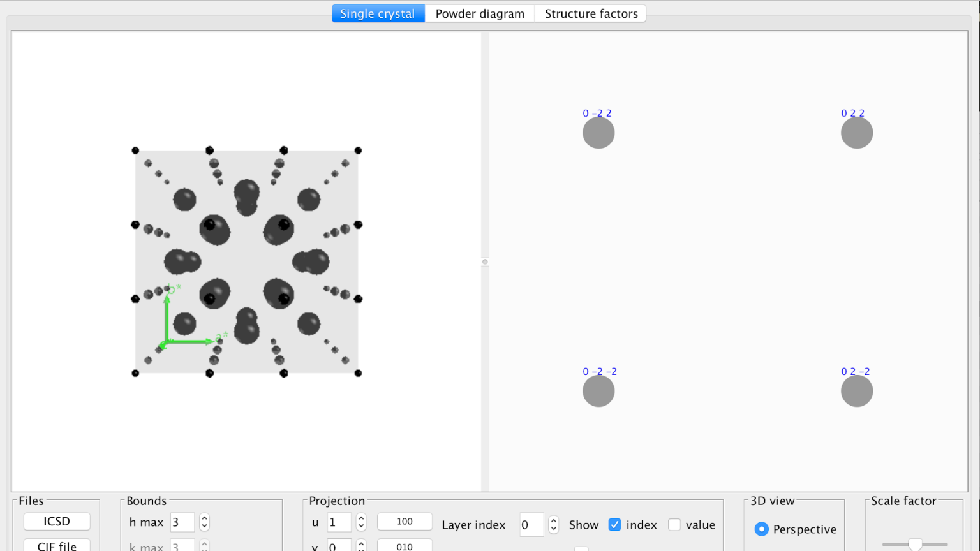Select the 0 -2 -2 diffraction spot
Image resolution: width=980 pixels, height=551 pixels.
[x=598, y=390]
